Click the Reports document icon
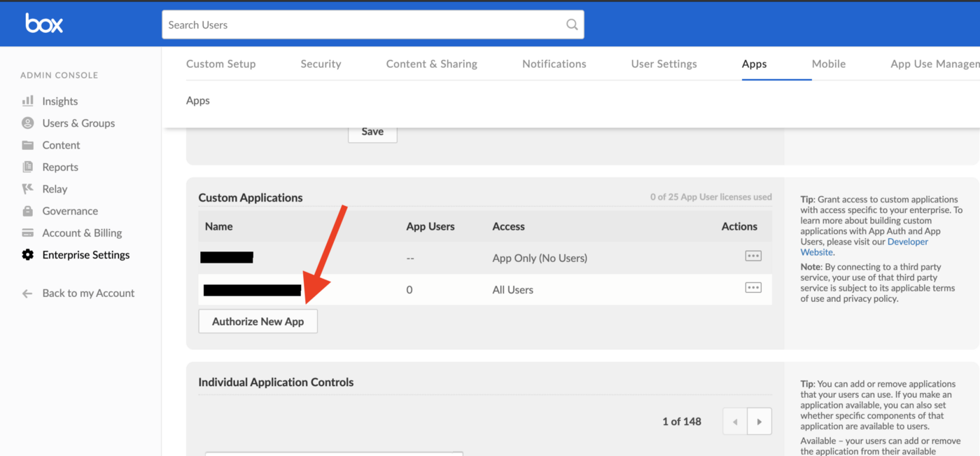This screenshot has height=456, width=980. tap(28, 167)
